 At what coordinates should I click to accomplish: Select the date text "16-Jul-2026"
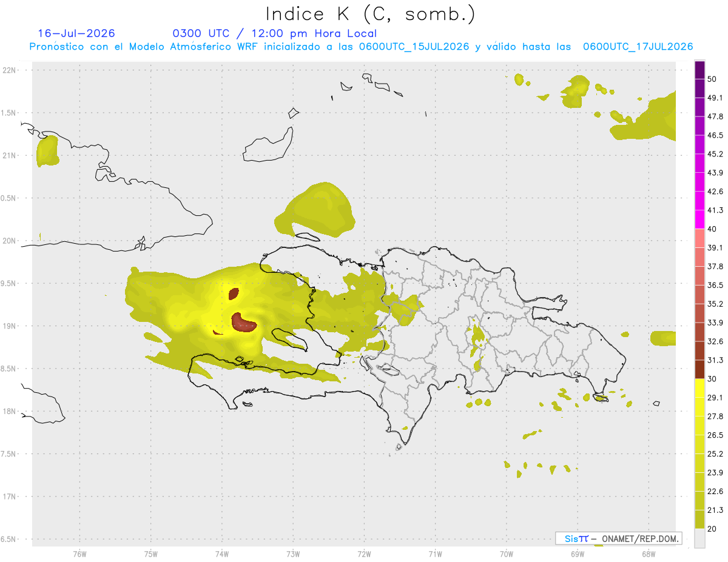pos(76,33)
